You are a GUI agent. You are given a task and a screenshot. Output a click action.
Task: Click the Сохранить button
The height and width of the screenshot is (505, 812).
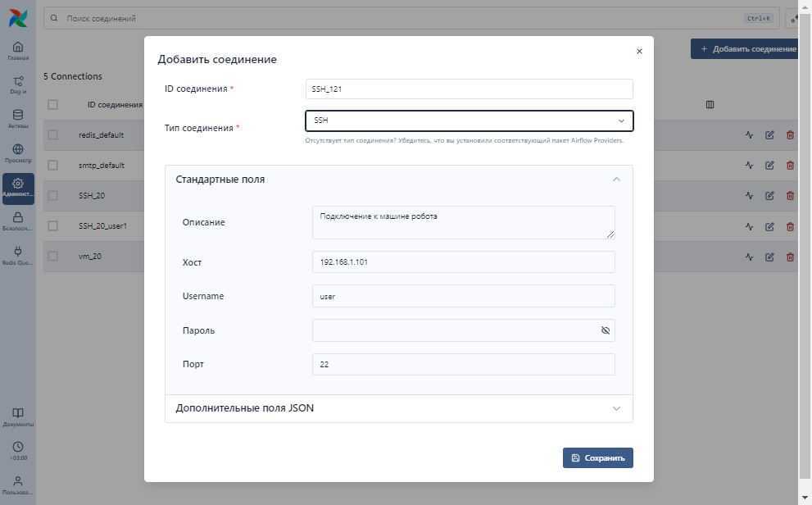tap(598, 458)
